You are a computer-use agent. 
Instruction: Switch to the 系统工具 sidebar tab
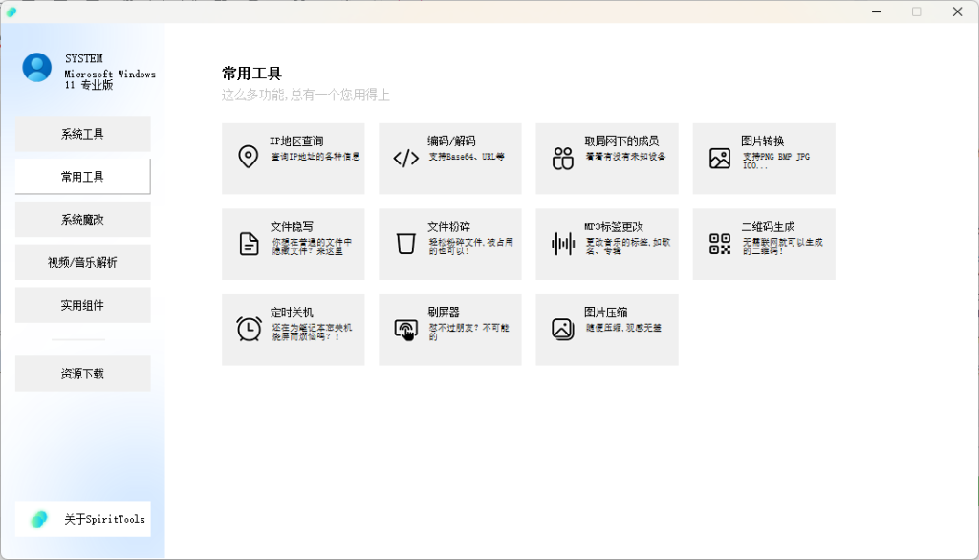(82, 134)
